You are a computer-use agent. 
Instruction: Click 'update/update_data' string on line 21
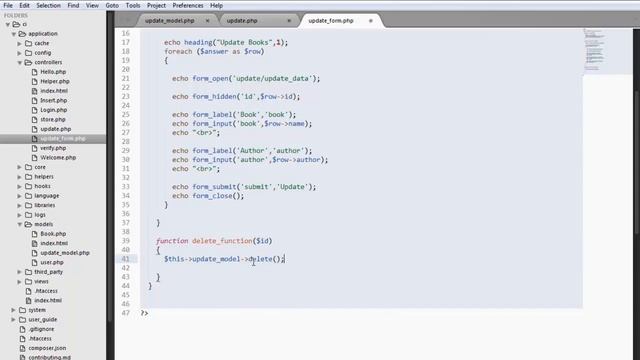pyautogui.click(x=272, y=78)
